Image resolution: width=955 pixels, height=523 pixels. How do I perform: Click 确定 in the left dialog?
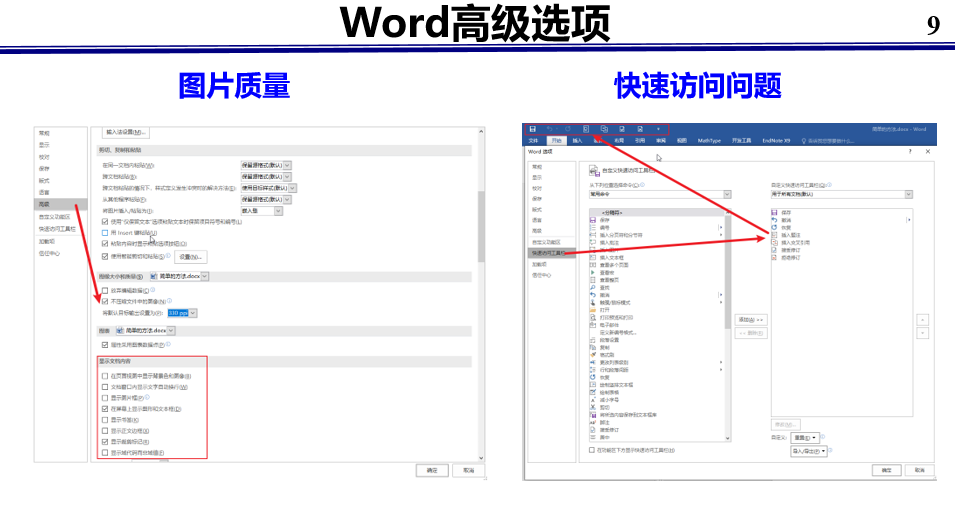tap(432, 471)
